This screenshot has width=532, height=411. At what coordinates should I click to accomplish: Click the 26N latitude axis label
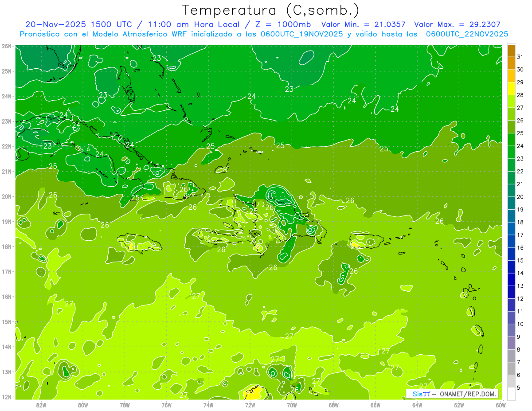click(x=6, y=46)
